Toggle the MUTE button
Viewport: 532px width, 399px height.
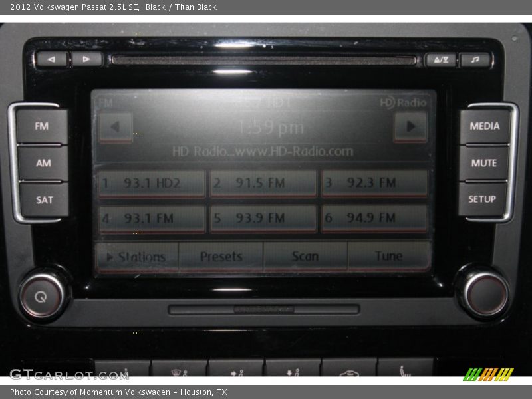pos(484,163)
